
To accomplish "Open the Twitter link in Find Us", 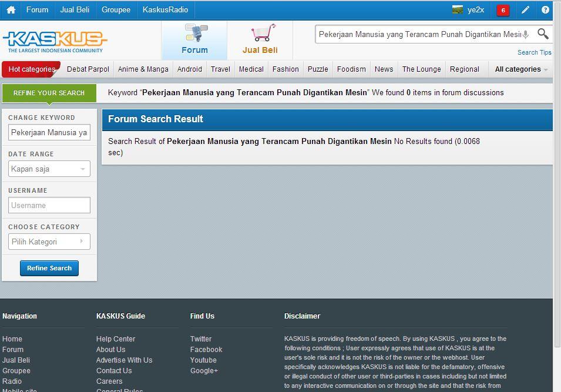I will click(201, 339).
